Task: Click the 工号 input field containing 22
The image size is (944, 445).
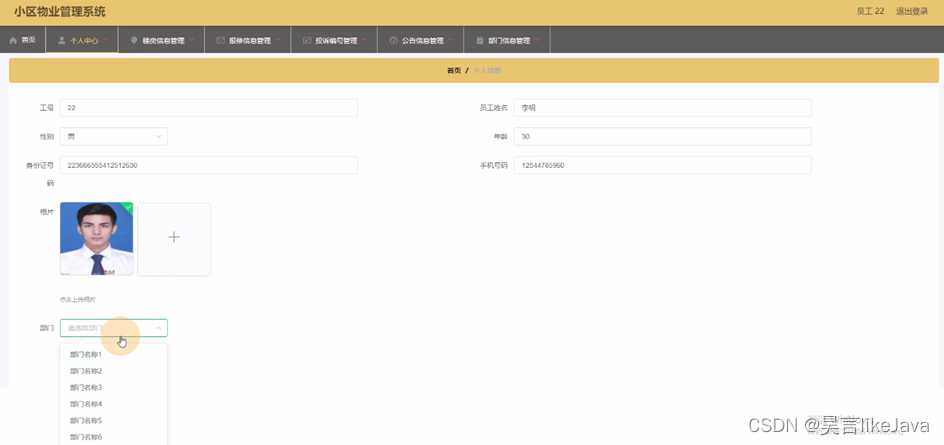Action: pyautogui.click(x=209, y=108)
